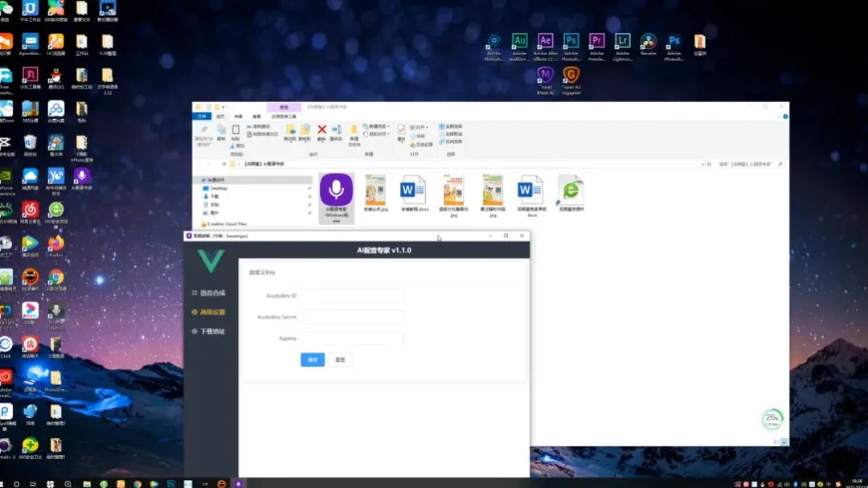Switch to the Application Tools tab in Explorer

point(284,117)
